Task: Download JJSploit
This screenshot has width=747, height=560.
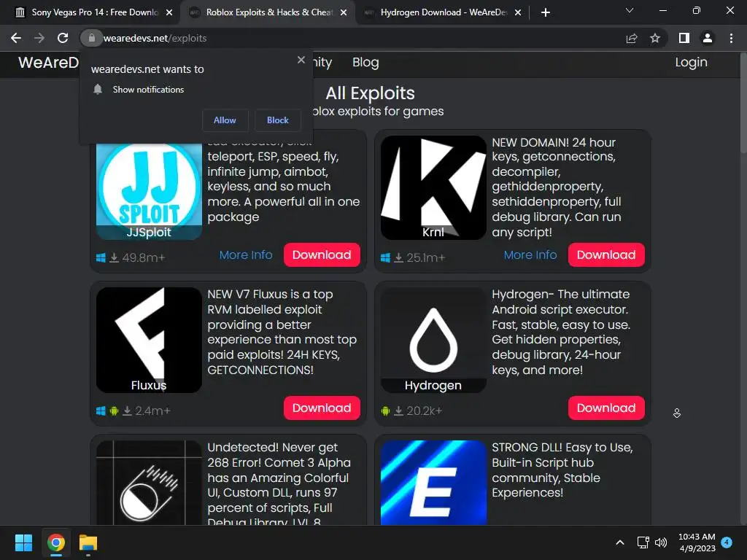Action: [x=322, y=255]
